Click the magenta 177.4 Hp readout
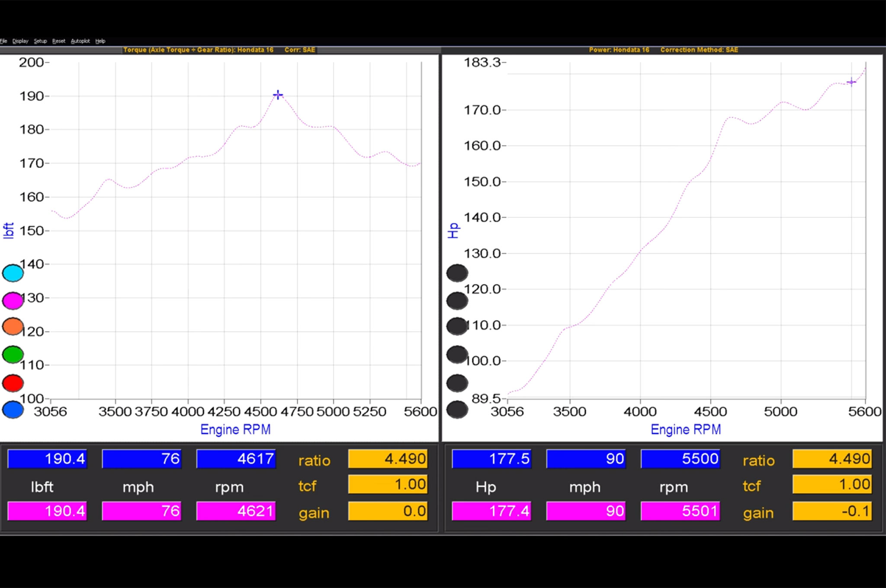886x588 pixels. point(491,511)
